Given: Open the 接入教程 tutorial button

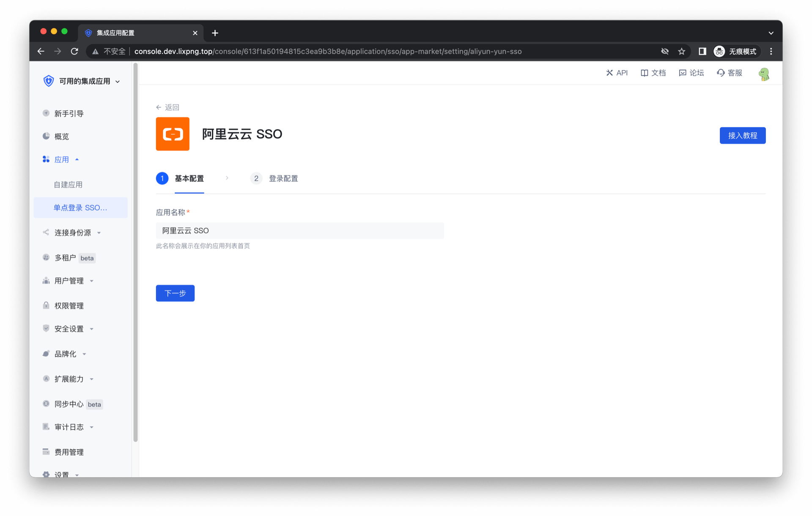Looking at the screenshot, I should click(x=742, y=135).
